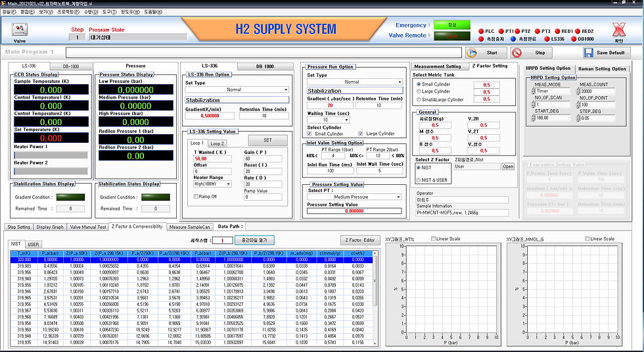
Task: Enable Linear Scale for XY그래프_WT% graph
Action: click(x=433, y=238)
